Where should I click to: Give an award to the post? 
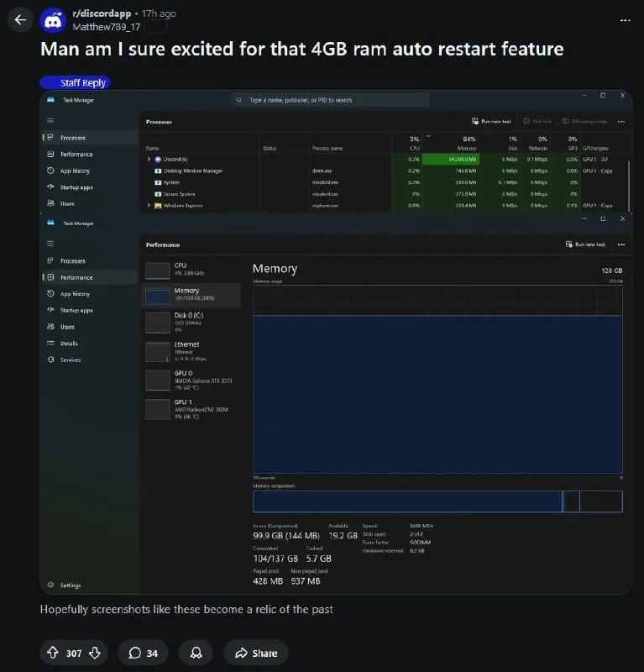pyautogui.click(x=196, y=653)
